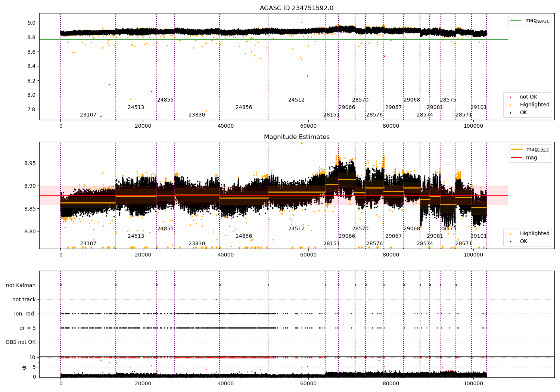Click obsid label 29067 in middle plot
The height and width of the screenshot is (392, 560).
[x=393, y=236]
